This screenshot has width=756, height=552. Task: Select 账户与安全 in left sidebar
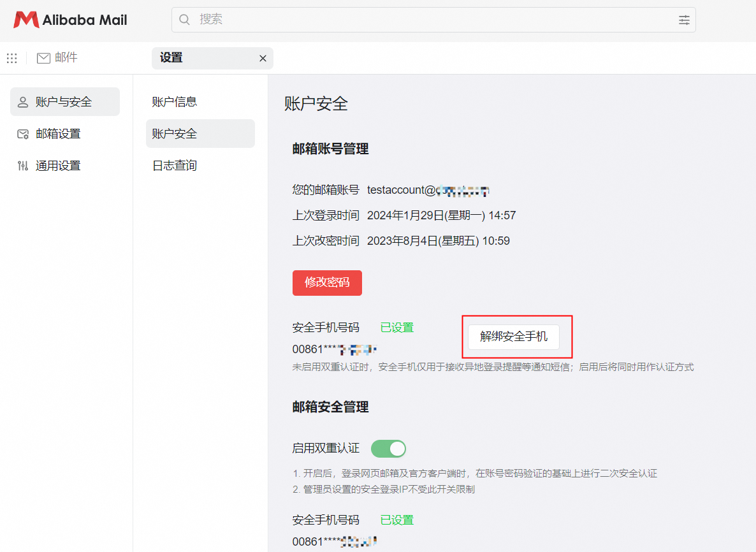64,102
